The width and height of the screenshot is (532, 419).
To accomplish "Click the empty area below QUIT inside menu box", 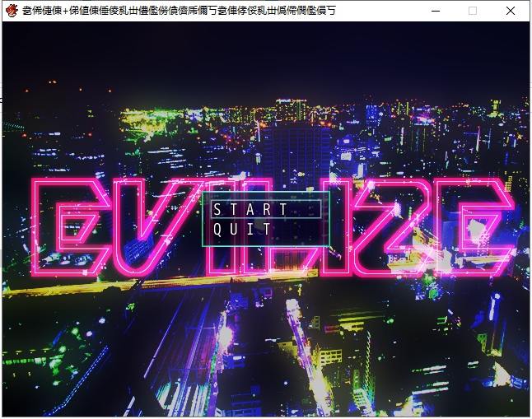I will coord(265,241).
